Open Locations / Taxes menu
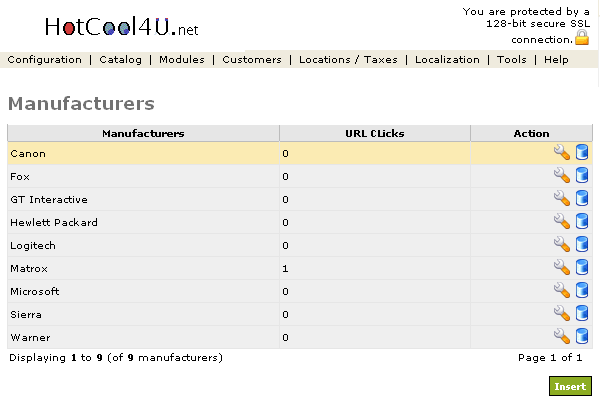This screenshot has width=600, height=406. point(348,60)
